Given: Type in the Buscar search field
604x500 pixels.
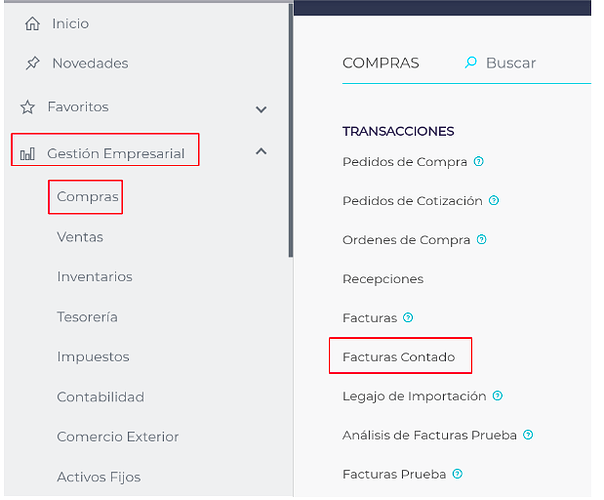Looking at the screenshot, I should (x=520, y=63).
